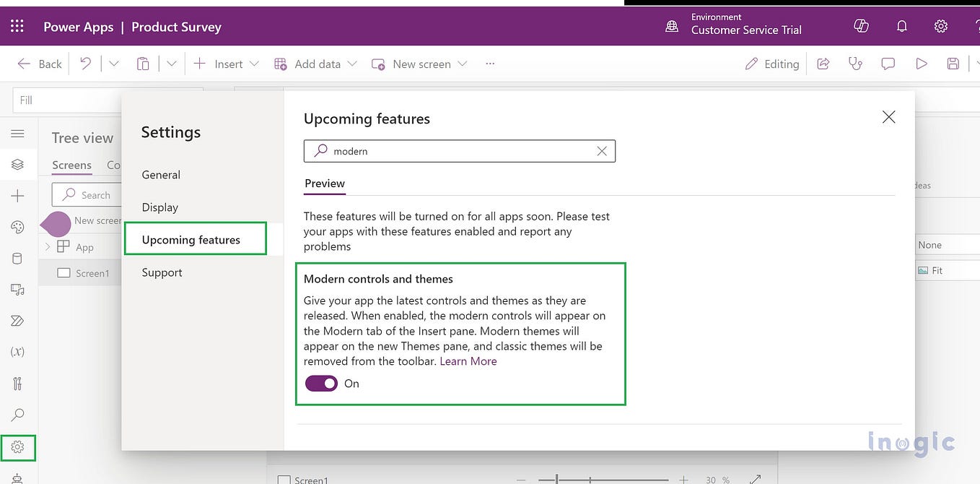
Task: Open the Add data dropdown
Action: (315, 64)
